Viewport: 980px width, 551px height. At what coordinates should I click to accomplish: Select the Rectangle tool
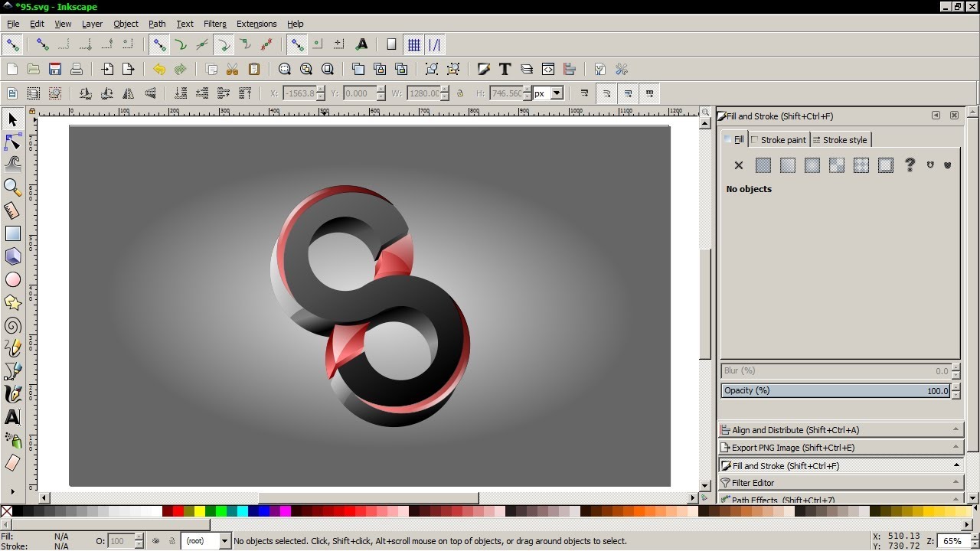[12, 233]
